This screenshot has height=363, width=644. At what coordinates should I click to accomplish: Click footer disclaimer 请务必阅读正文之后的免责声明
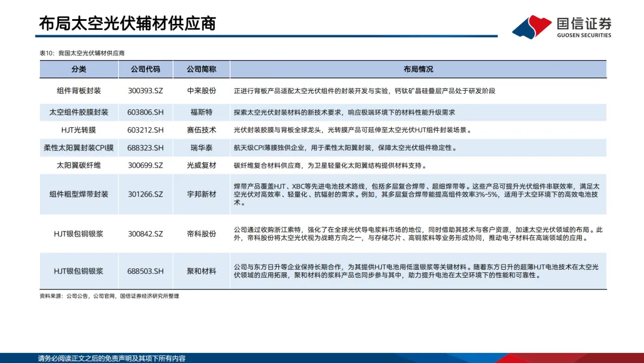click(112, 358)
